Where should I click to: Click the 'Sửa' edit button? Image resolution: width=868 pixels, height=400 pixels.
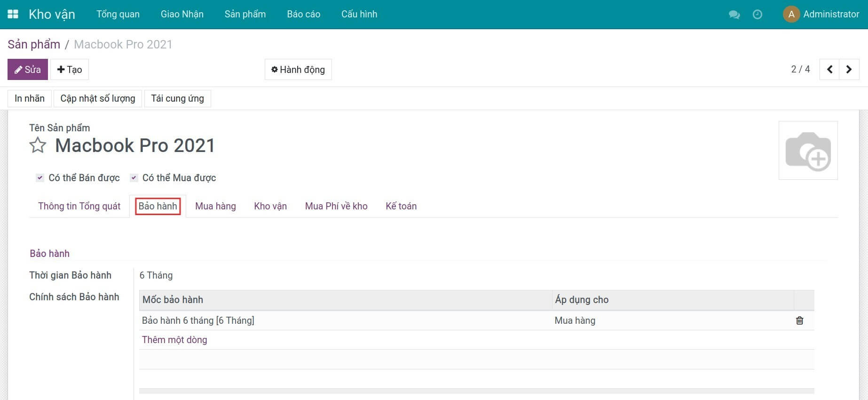(28, 70)
